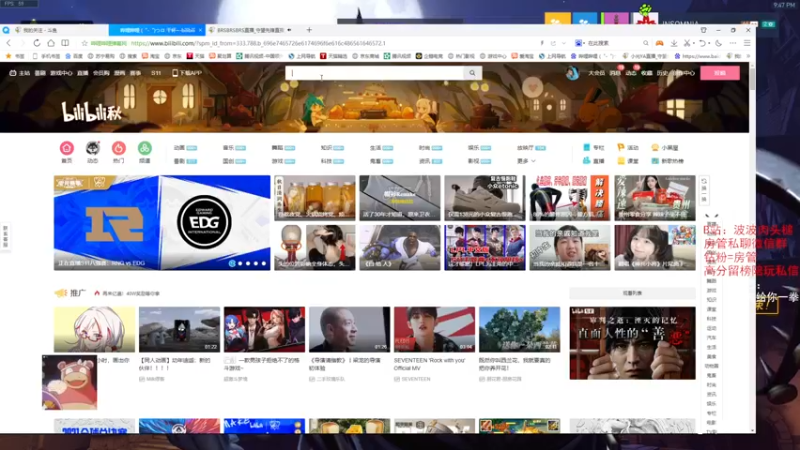Viewport: 800px width, 450px height.
Task: Switch to the BRSBRSBRS直播 tab
Action: pyautogui.click(x=251, y=30)
